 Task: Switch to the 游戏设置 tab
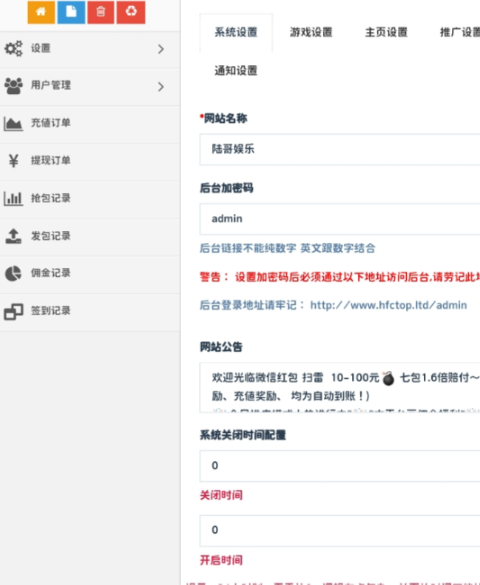pos(311,32)
